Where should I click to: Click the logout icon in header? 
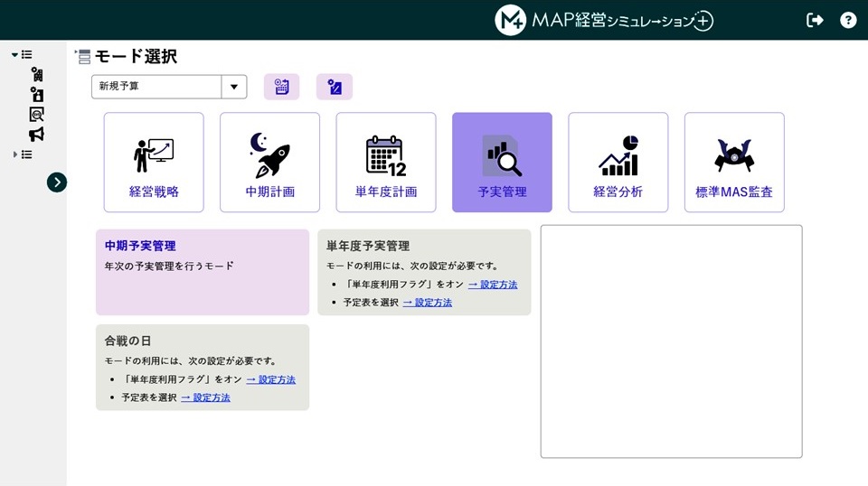pos(815,20)
